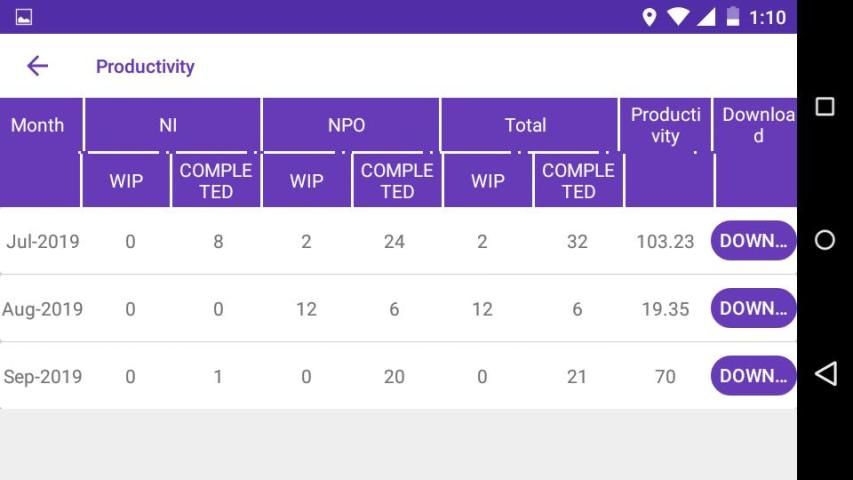The image size is (853, 480).
Task: Tap the Month column header
Action: [38, 125]
